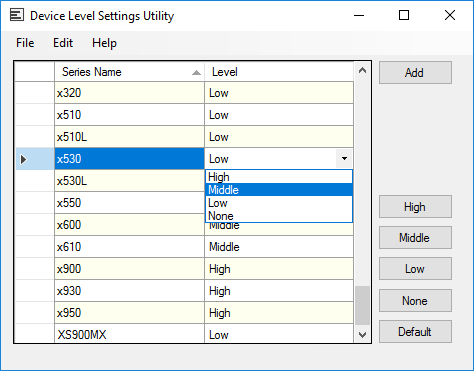Sort by the Series Name column header
The height and width of the screenshot is (371, 474).
pyautogui.click(x=129, y=72)
